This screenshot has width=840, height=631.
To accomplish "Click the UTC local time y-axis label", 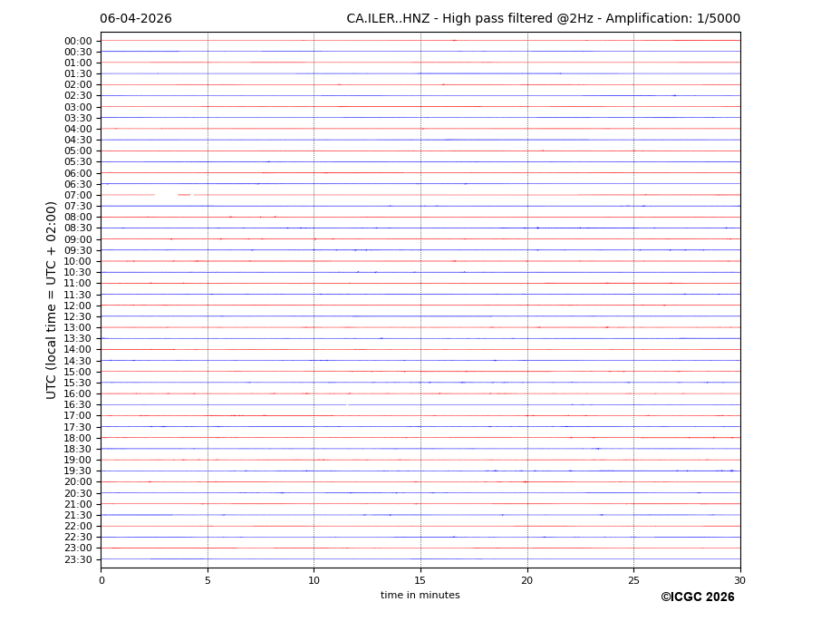I will click(53, 299).
